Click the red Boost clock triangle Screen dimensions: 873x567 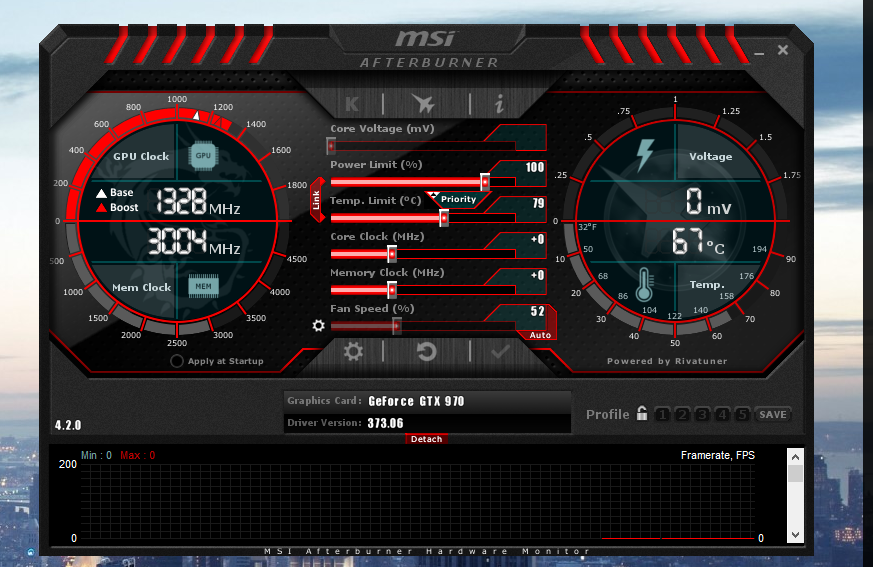point(101,208)
